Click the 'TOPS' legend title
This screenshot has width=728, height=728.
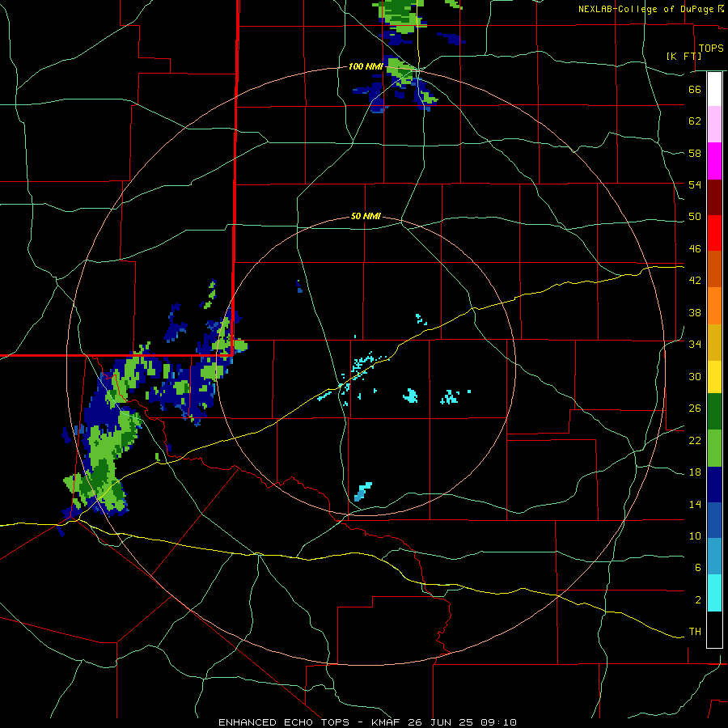pos(711,49)
